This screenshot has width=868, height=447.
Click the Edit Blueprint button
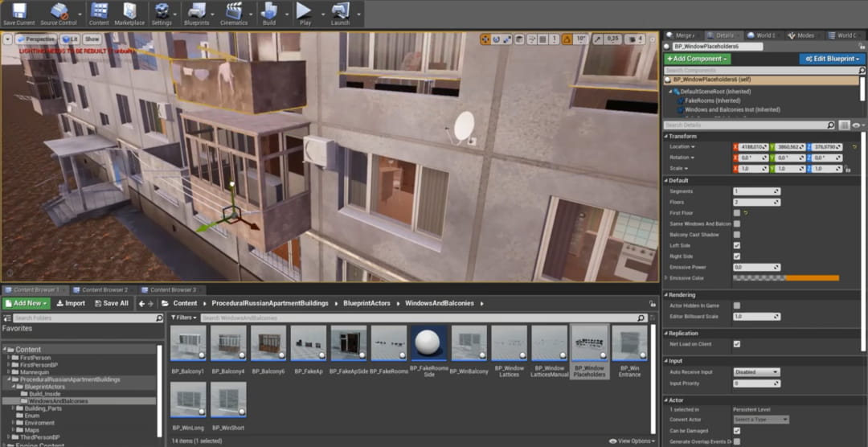click(831, 59)
